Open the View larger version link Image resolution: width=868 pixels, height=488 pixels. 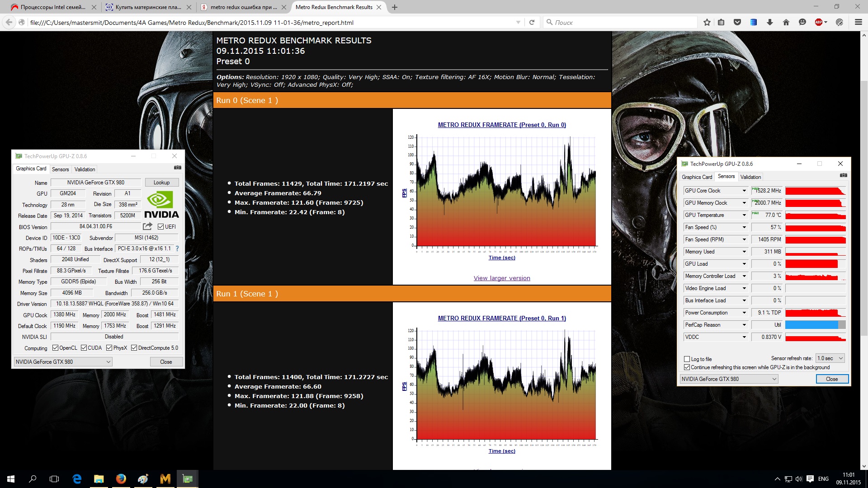click(502, 278)
